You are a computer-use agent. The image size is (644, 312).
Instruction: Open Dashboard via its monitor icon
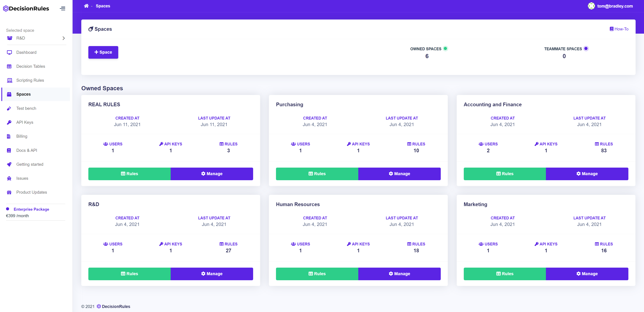pyautogui.click(x=9, y=52)
